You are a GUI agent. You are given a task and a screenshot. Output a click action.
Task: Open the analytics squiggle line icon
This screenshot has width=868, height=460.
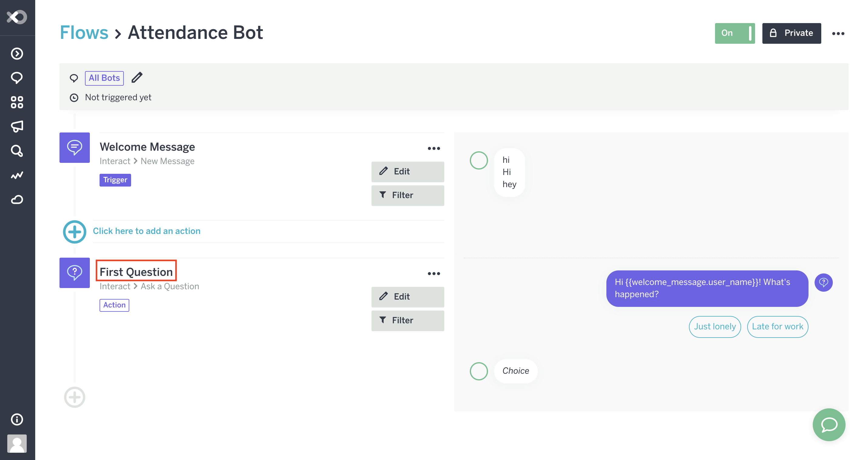[x=17, y=175]
